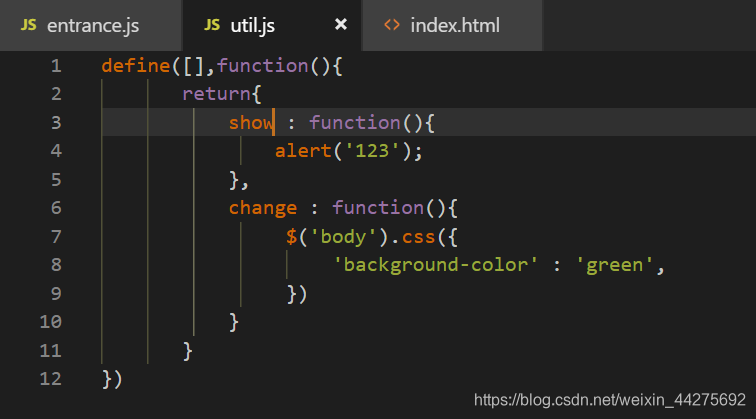Viewport: 756px width, 419px height.
Task: Click the JS icon on util.js tab
Action: tap(212, 25)
